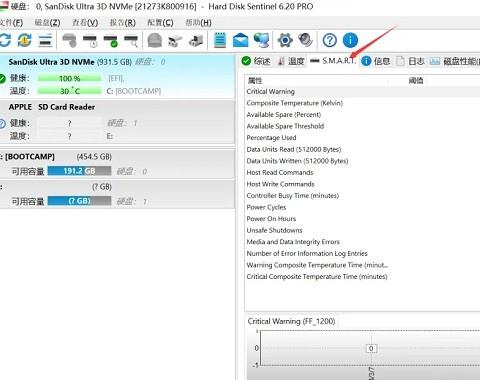This screenshot has width=480, height=380.
Task: Select Available Spare Threshold row
Action: click(x=362, y=126)
